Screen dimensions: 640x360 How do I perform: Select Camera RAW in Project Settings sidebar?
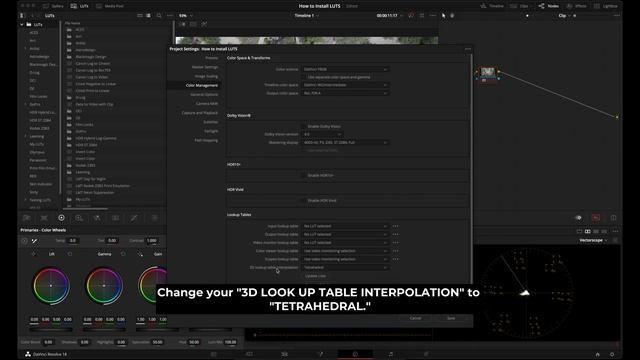(207, 104)
